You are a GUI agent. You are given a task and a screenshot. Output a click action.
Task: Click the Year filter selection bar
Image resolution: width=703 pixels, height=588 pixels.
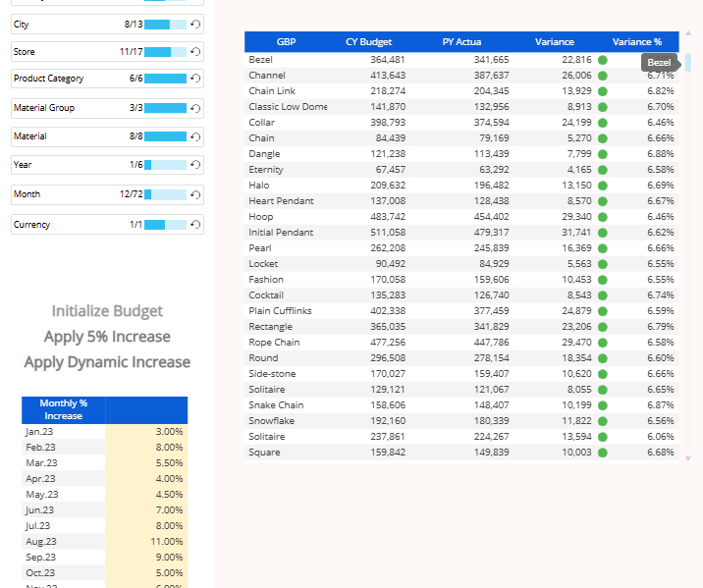point(165,165)
